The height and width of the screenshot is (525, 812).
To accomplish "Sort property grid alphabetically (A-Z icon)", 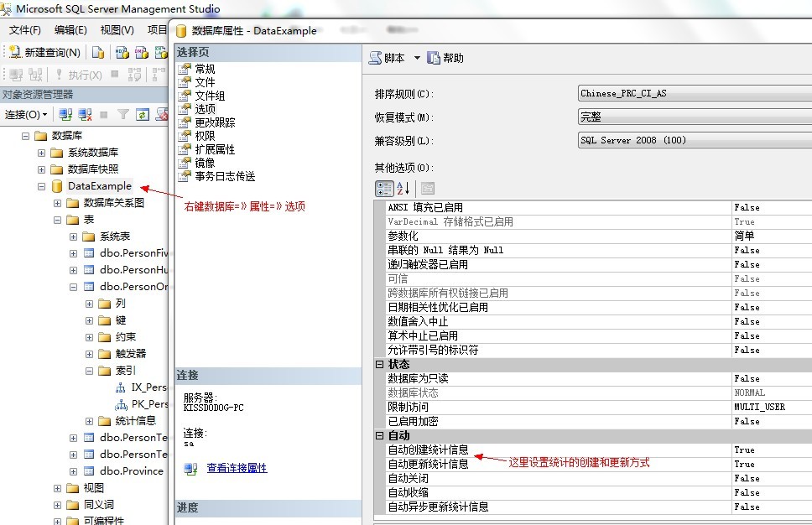I will [403, 189].
